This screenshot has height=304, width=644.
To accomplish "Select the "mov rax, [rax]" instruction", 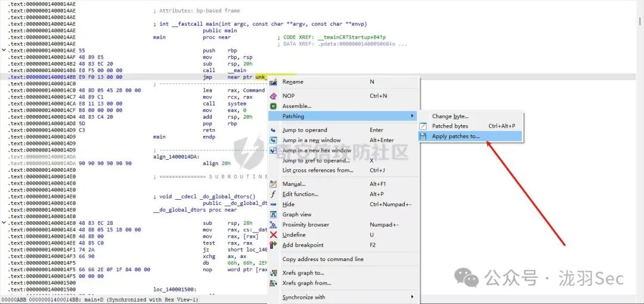I will tap(231, 236).
